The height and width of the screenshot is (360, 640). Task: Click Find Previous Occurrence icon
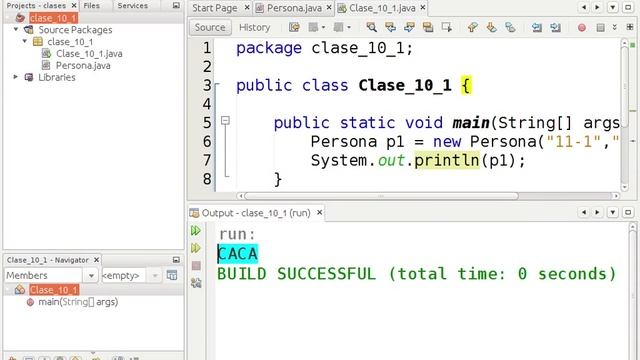point(390,27)
